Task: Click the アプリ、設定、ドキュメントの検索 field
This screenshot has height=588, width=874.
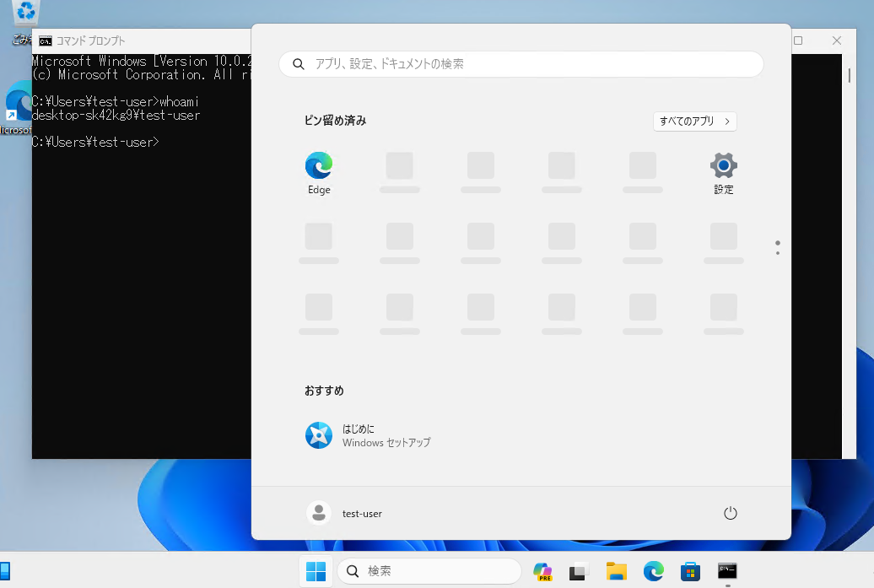Action: click(521, 64)
